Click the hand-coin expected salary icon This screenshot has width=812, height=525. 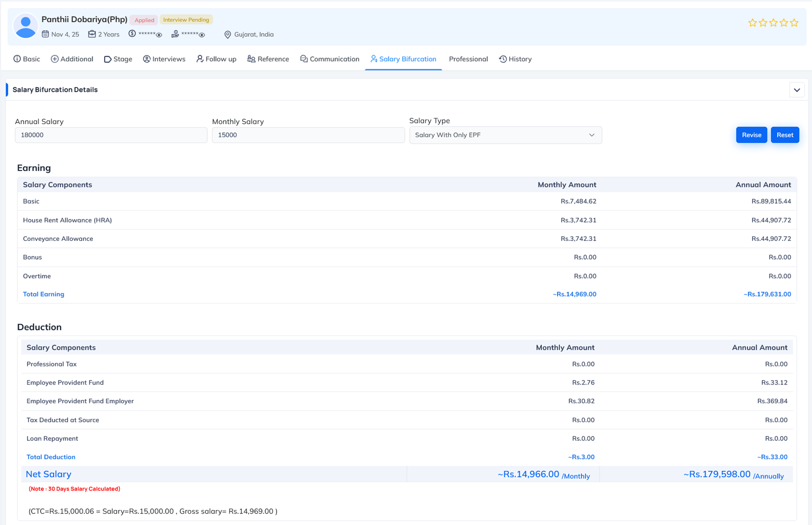[175, 34]
